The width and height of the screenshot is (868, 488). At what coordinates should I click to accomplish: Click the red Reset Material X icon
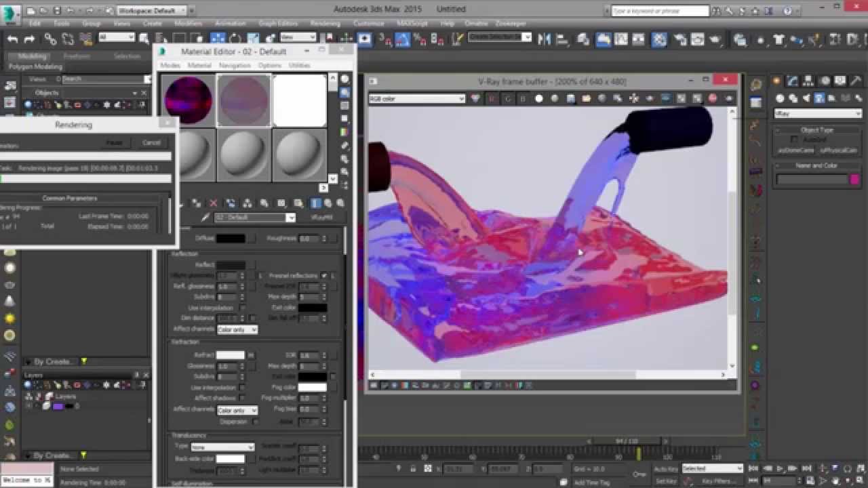click(214, 203)
